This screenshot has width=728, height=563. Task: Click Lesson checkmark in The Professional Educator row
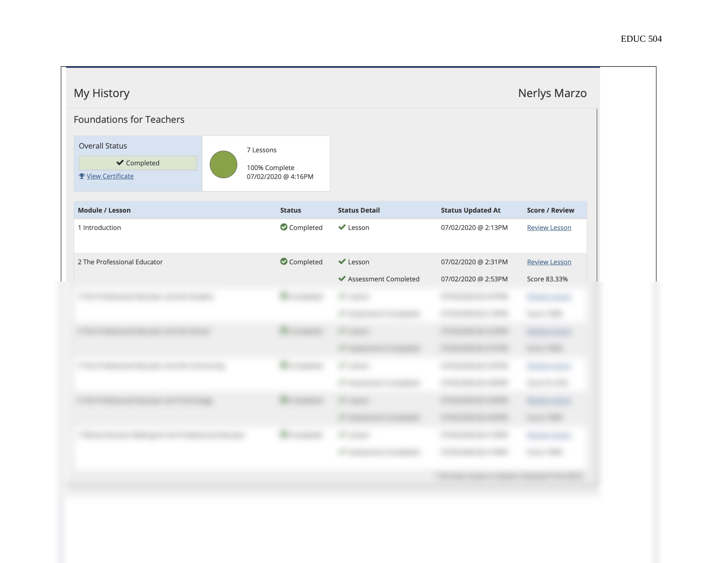pyautogui.click(x=342, y=261)
